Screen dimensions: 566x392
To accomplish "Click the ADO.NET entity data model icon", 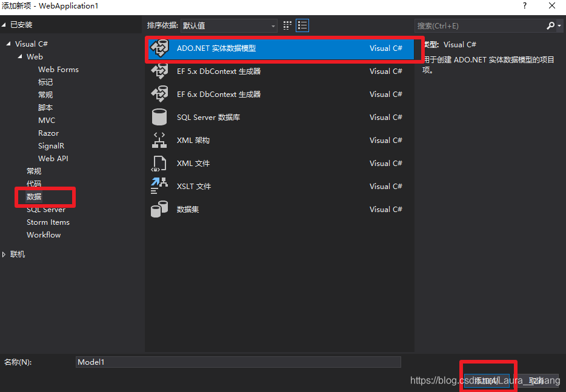I will (x=159, y=48).
